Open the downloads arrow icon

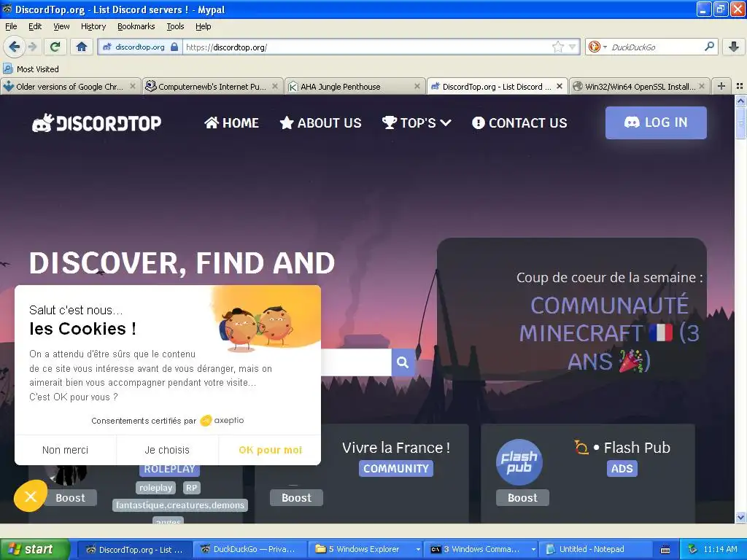tap(734, 47)
